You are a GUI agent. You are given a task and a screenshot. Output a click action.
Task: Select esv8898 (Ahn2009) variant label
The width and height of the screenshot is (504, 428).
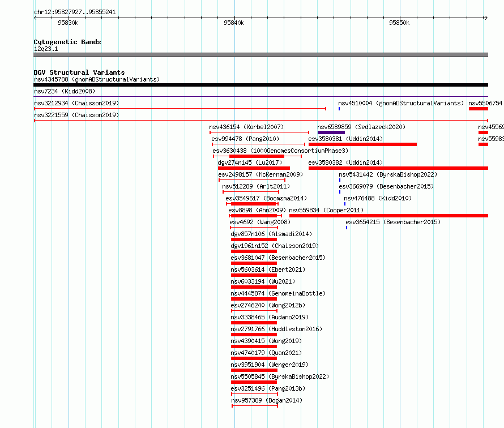click(x=257, y=210)
